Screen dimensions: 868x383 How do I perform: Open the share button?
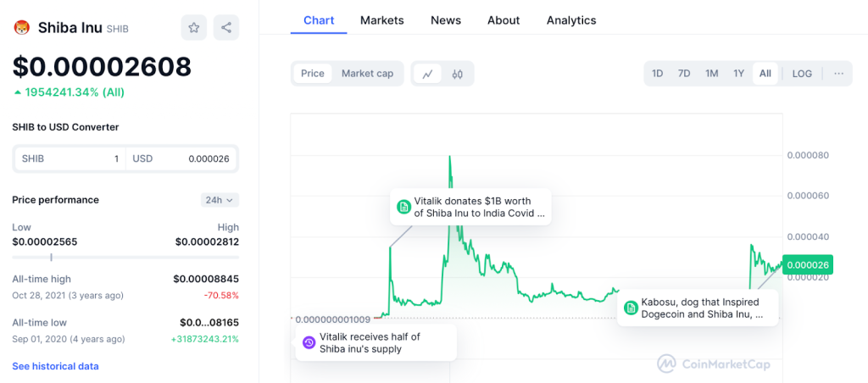click(x=225, y=28)
